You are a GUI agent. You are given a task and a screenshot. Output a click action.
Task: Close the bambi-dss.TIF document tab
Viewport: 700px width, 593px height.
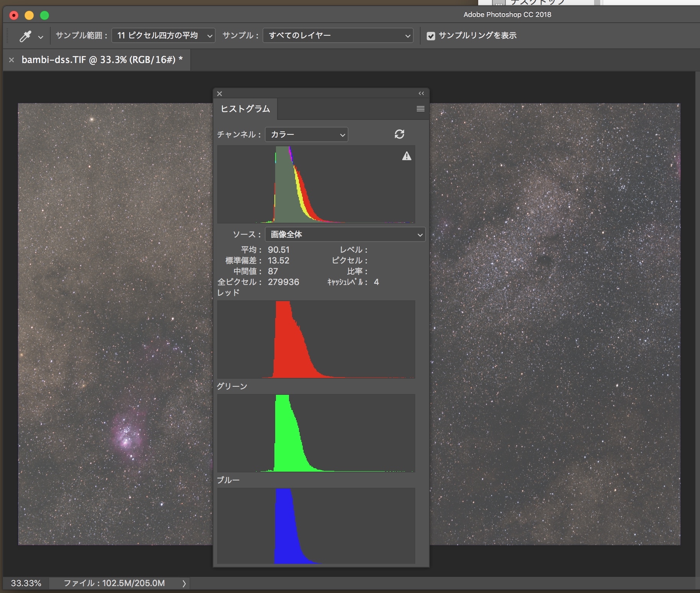click(x=12, y=60)
